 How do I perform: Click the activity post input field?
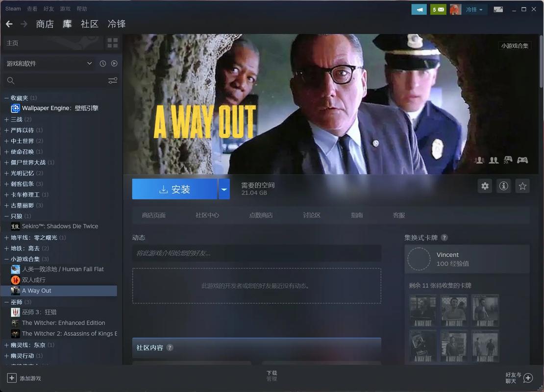(257, 253)
